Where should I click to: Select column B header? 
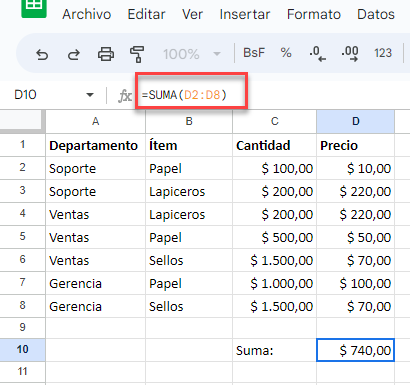tap(189, 121)
